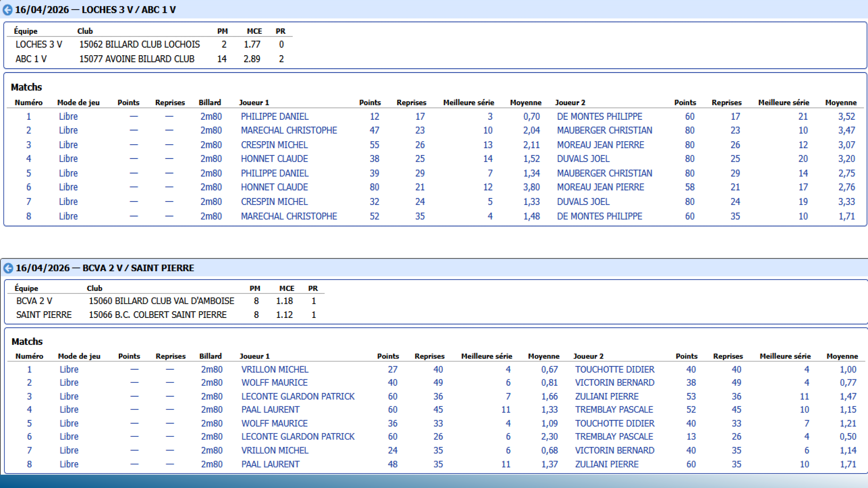This screenshot has height=488, width=868.
Task: Click HONNET CLAUDE in match 6 row
Action: [274, 187]
